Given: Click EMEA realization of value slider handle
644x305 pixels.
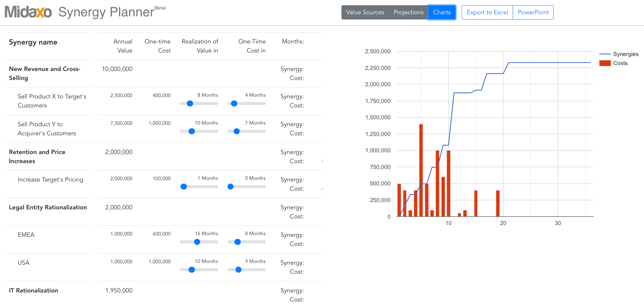Looking at the screenshot, I should [197, 242].
